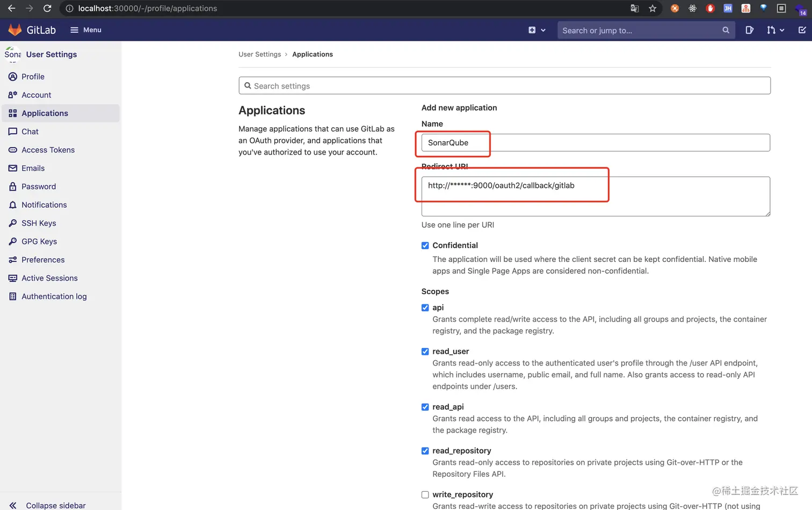Open the Authentication log page
This screenshot has height=510, width=812.
(54, 296)
